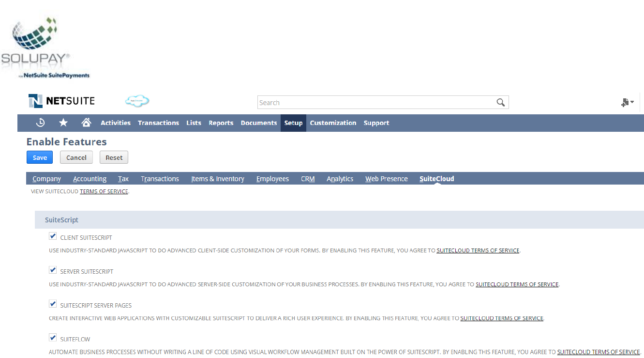Toggle the SuiteFlow checkbox
This screenshot has height=358, width=644.
[53, 338]
